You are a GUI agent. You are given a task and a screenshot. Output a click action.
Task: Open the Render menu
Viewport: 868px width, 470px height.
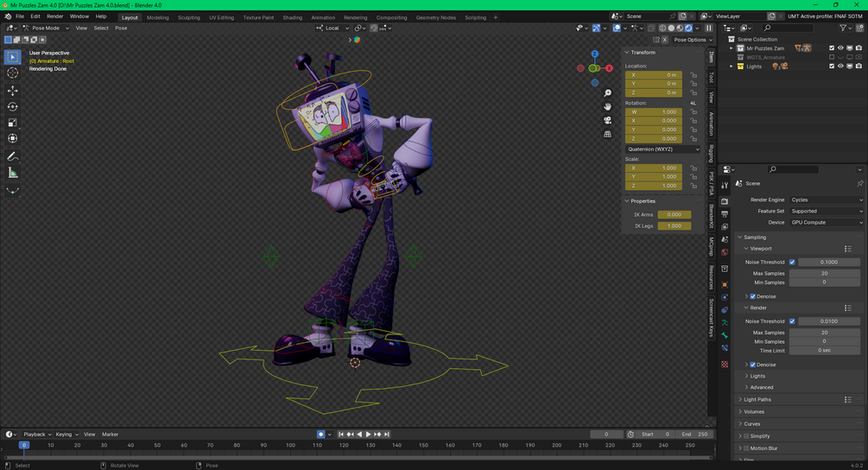[54, 16]
